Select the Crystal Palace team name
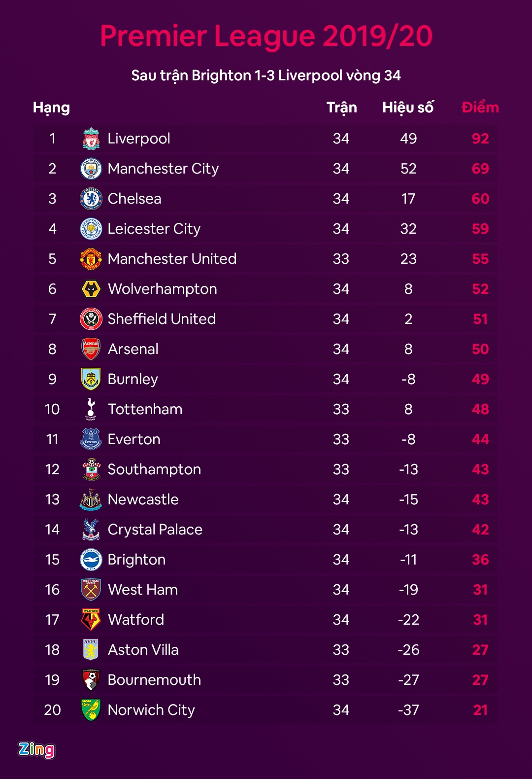Screen dimensions: 532x779 [x=155, y=530]
